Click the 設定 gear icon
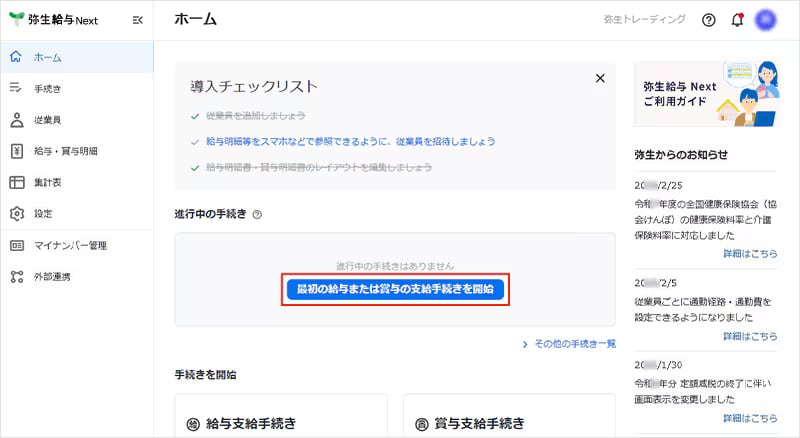This screenshot has height=438, width=800. point(16,214)
